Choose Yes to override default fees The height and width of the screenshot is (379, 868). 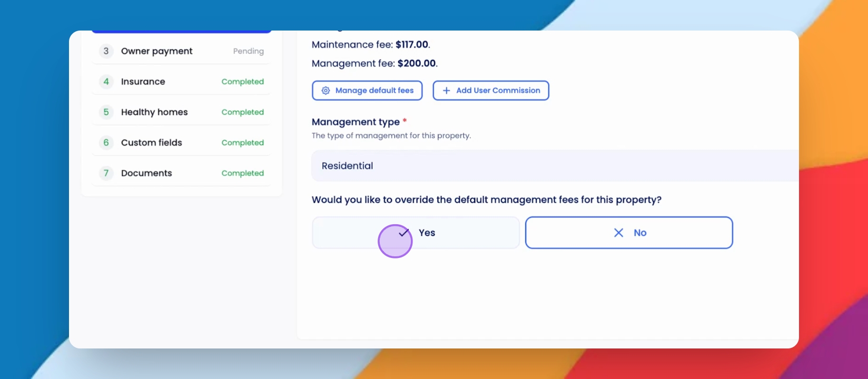416,233
